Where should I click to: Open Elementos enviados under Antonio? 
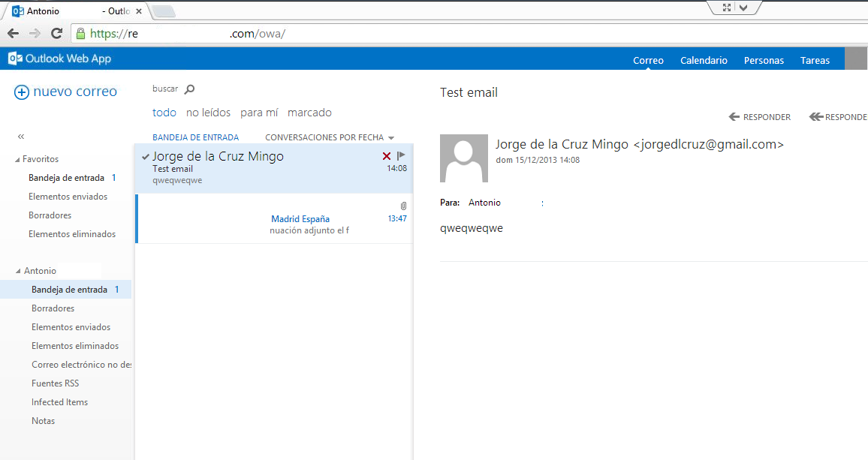coord(71,327)
